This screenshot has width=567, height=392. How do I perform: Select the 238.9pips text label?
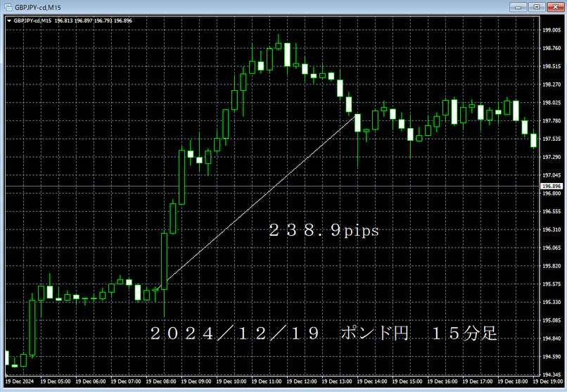tap(324, 230)
